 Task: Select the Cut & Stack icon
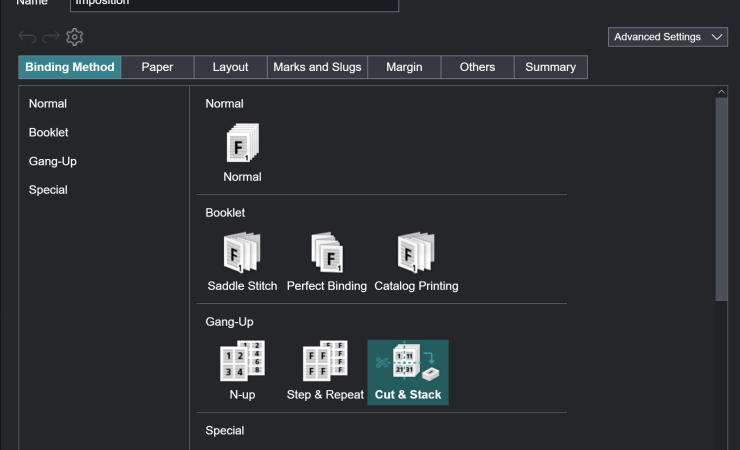[408, 362]
